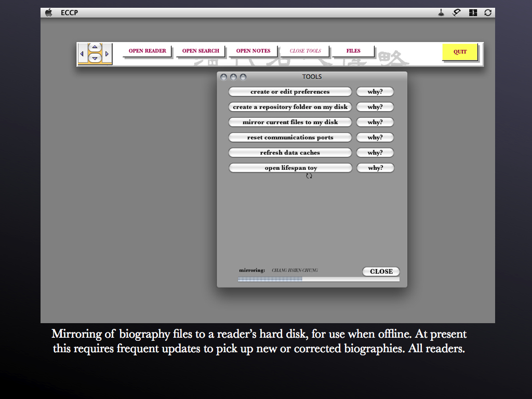
Task: Click OPEN SEARCH in the toolbar
Action: (x=201, y=51)
